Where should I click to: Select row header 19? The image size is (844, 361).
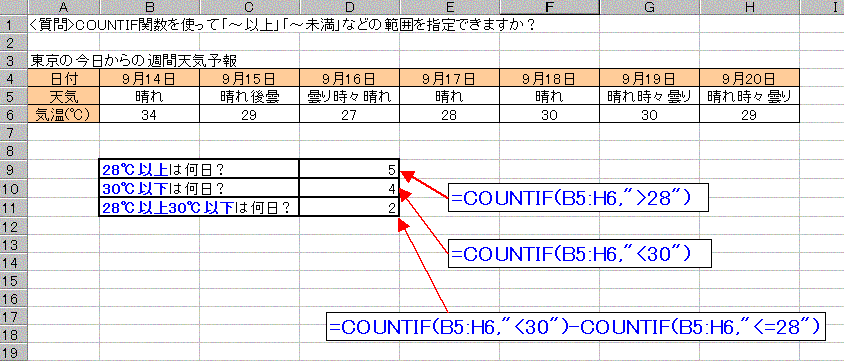pyautogui.click(x=14, y=353)
